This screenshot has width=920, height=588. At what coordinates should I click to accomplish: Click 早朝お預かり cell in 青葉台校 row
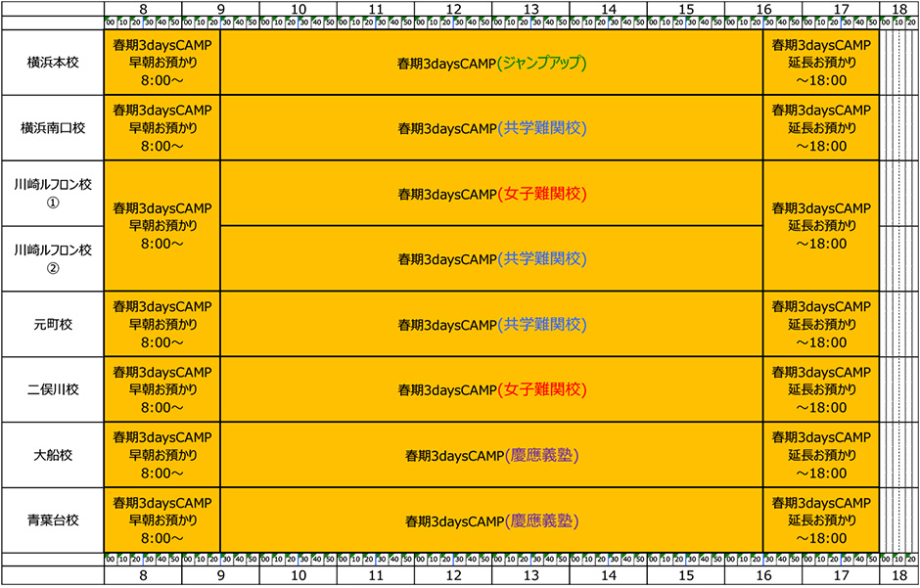tap(162, 520)
